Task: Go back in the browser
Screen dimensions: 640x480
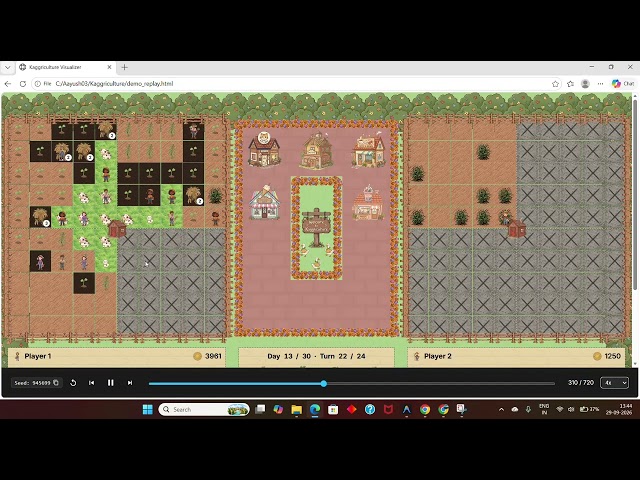Action: coord(8,84)
